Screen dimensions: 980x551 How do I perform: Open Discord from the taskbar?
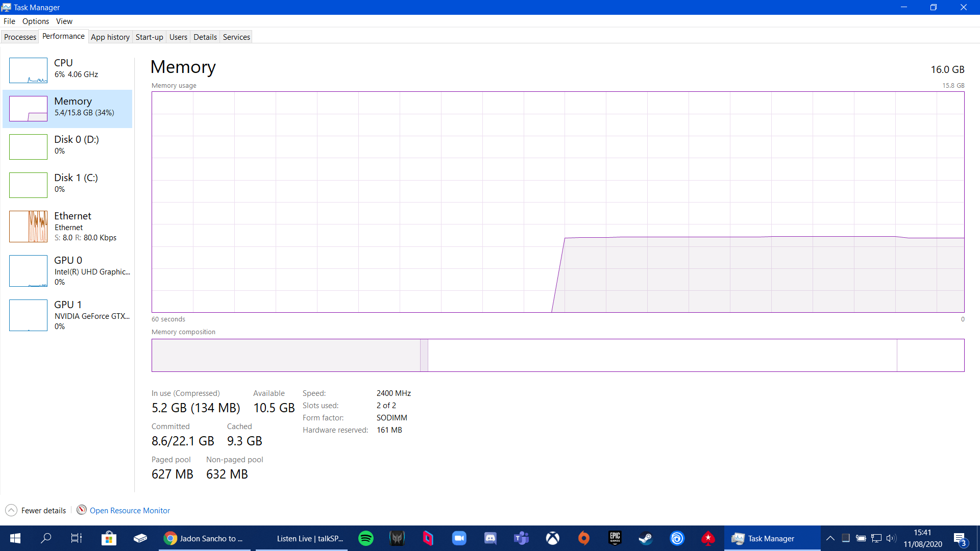pos(490,538)
